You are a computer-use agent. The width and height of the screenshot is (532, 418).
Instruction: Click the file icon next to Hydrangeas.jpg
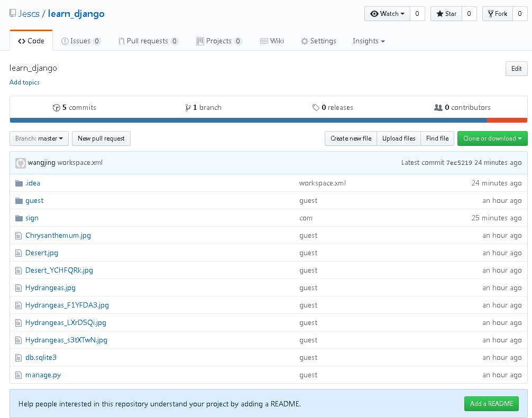point(19,288)
